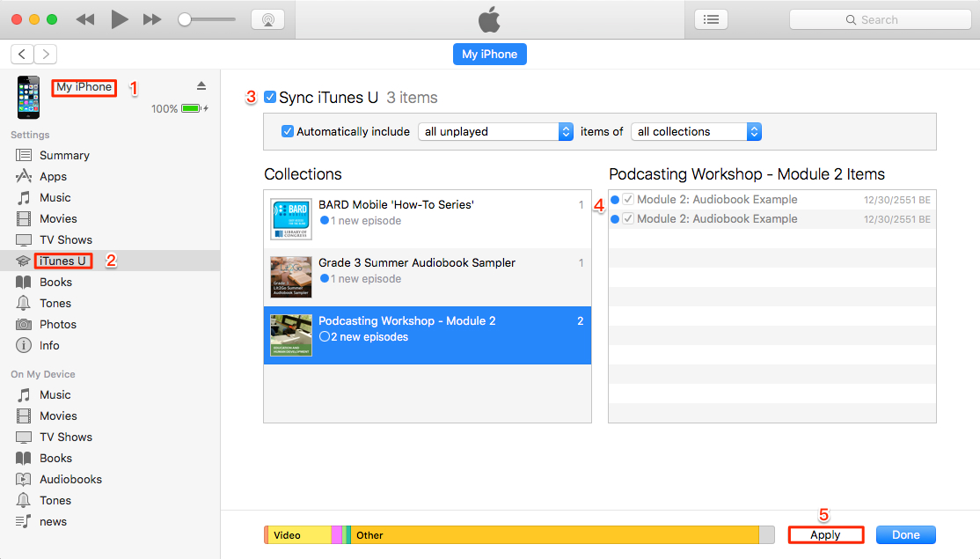
Task: Click the Tones bell icon under Settings
Action: point(23,303)
